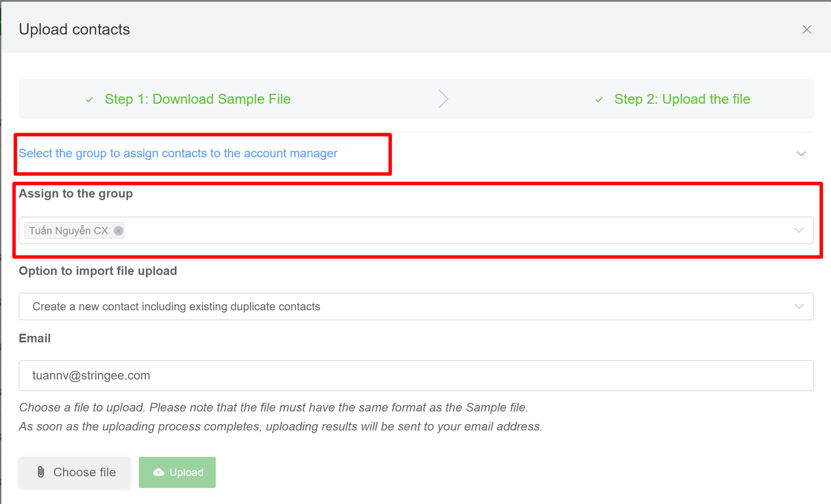Click the Email input field

[x=415, y=376]
